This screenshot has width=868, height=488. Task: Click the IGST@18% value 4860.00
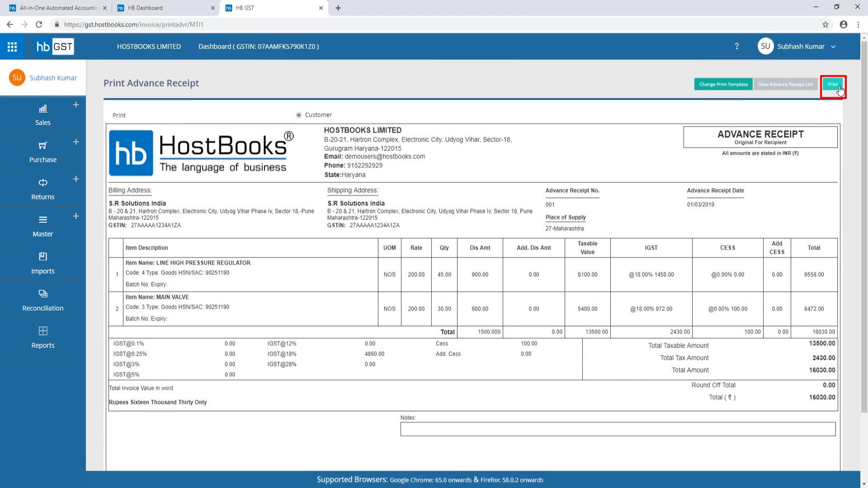(374, 354)
